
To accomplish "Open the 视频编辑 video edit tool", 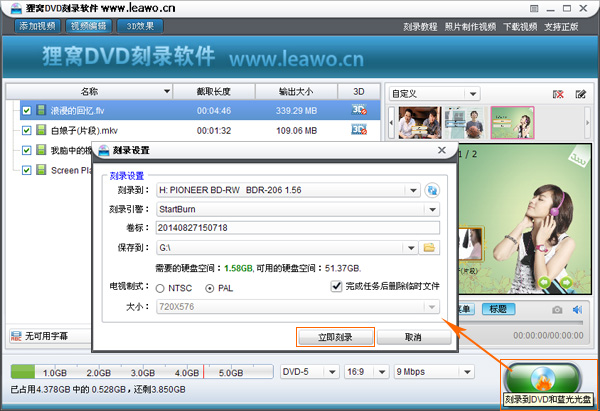I will (88, 26).
